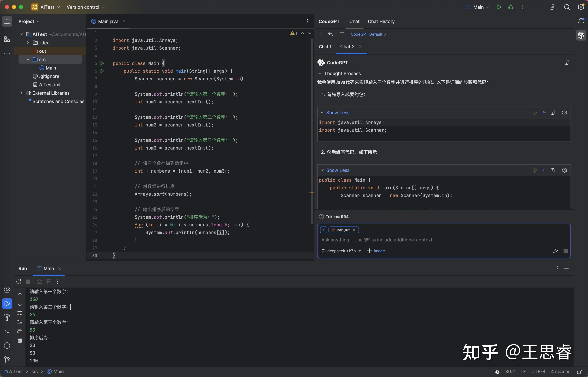This screenshot has height=377, width=588.
Task: Open Git tool window icon
Action: [7, 359]
